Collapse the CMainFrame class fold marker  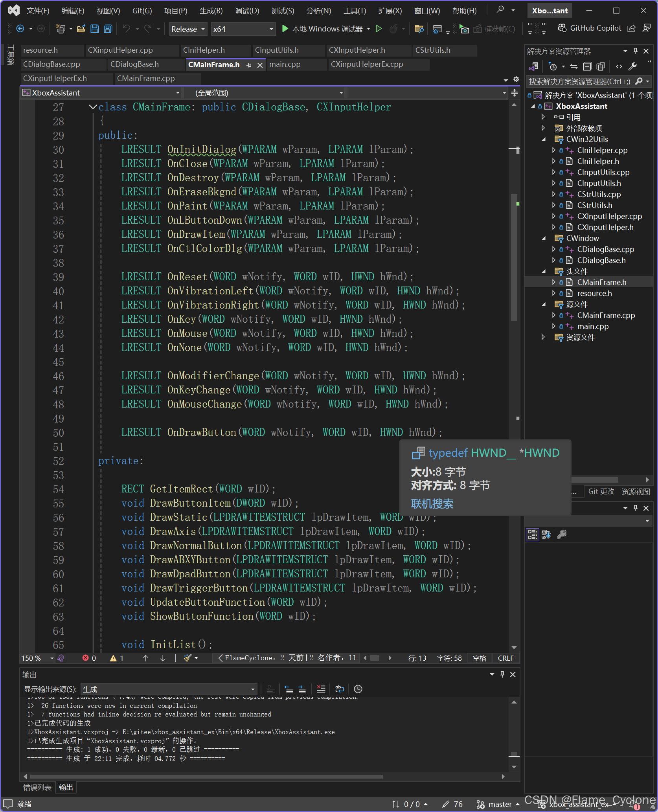(93, 107)
